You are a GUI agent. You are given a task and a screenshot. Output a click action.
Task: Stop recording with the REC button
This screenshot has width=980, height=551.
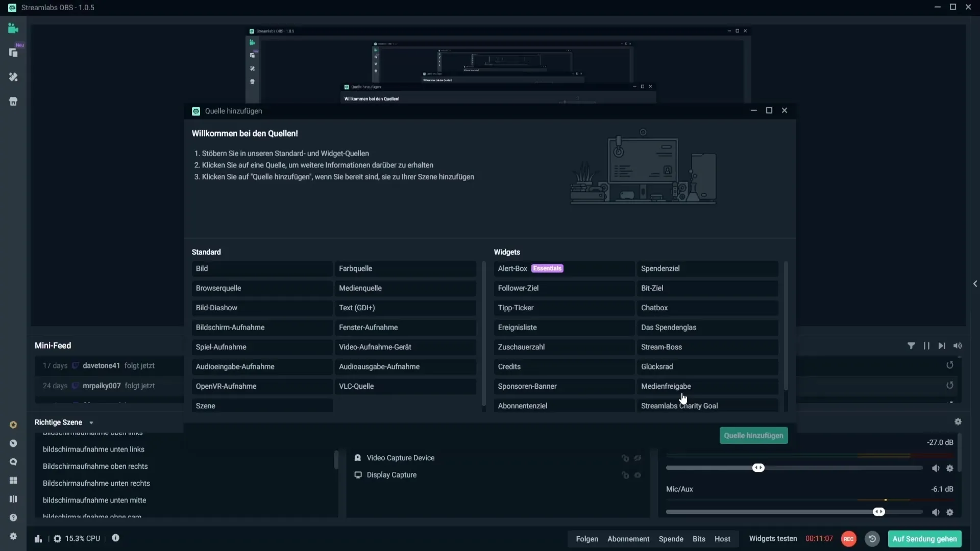point(849,539)
